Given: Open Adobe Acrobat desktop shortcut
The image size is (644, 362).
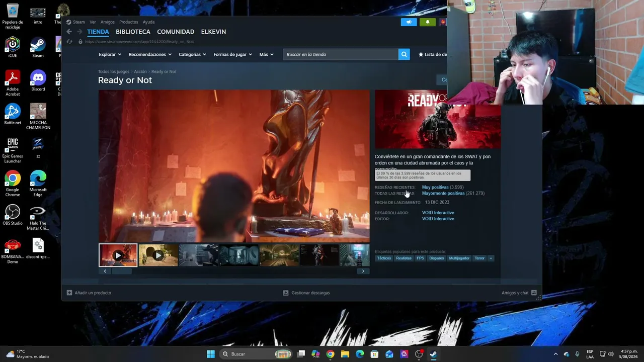Looking at the screenshot, I should coord(13,83).
